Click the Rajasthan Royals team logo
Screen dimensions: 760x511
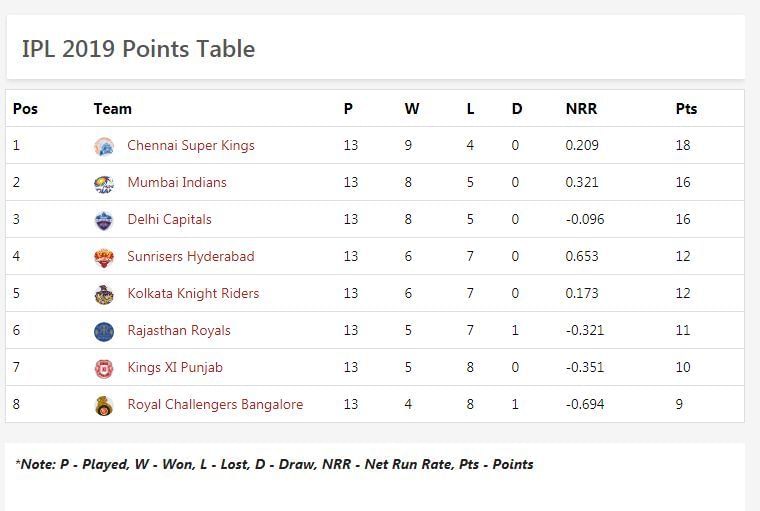point(104,331)
